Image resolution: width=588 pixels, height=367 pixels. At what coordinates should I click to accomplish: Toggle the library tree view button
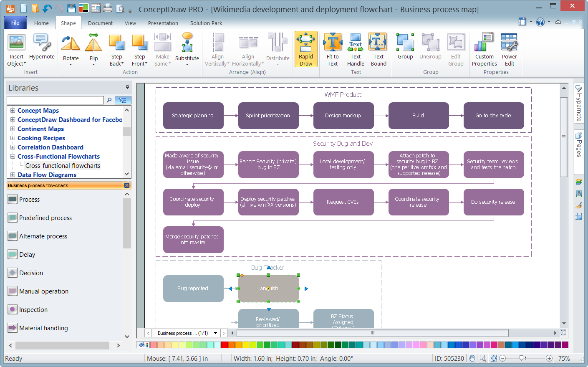pos(123,100)
